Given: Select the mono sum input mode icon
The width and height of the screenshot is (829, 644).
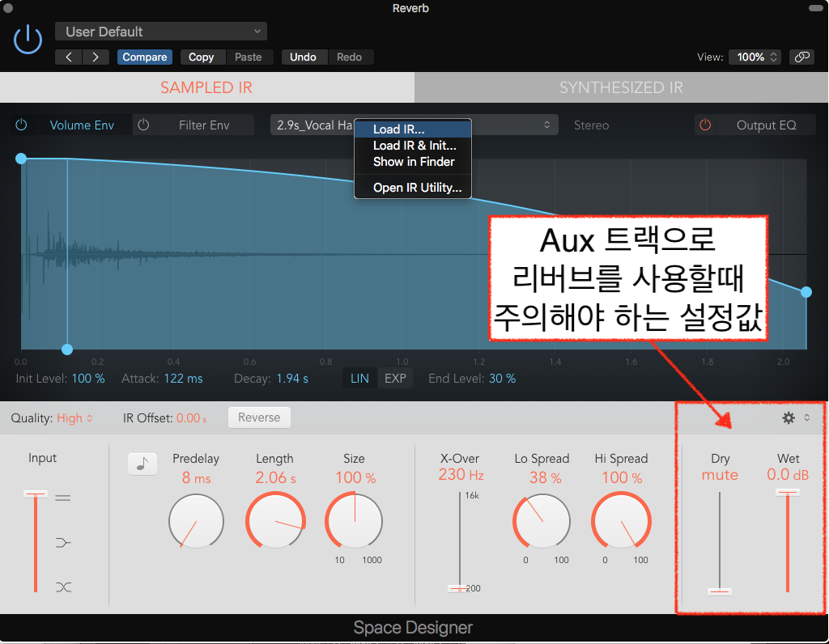Looking at the screenshot, I should pos(63,543).
